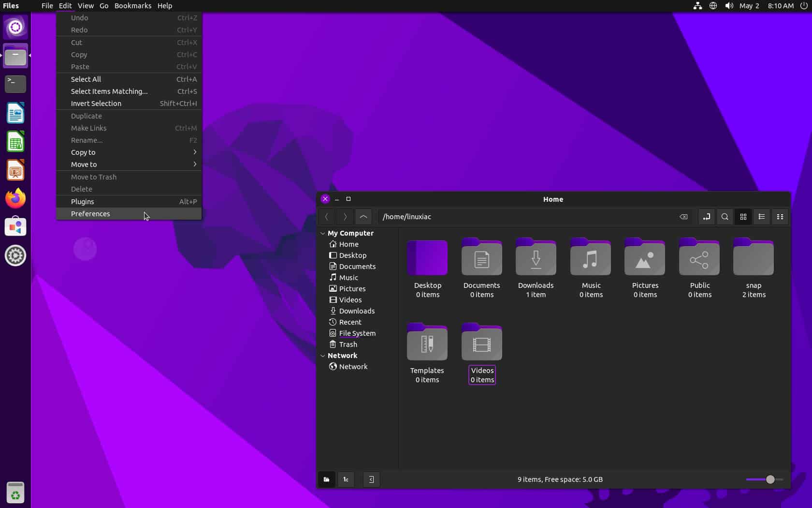Open Preferences from the Edit menu

pyautogui.click(x=90, y=213)
